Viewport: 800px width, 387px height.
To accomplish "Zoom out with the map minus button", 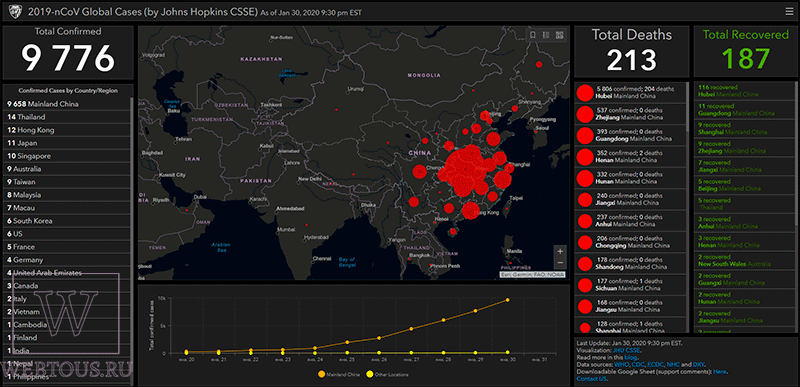I will click(x=560, y=263).
